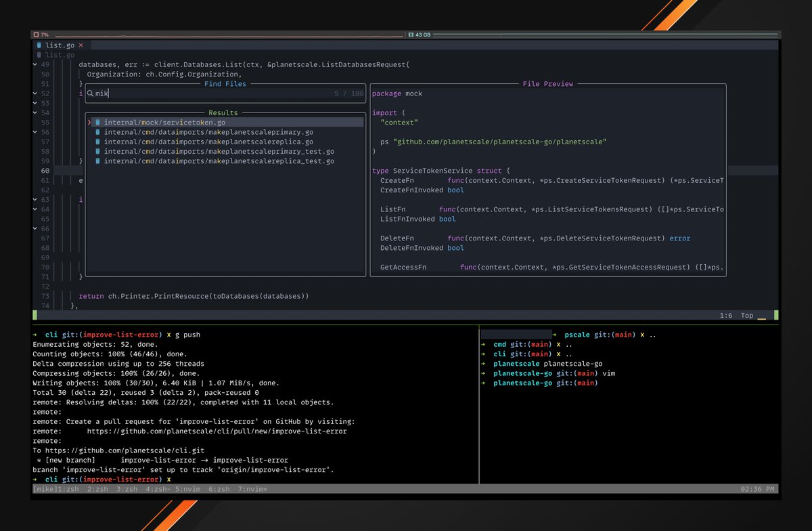Click the "g push" command in left terminal

click(187, 335)
